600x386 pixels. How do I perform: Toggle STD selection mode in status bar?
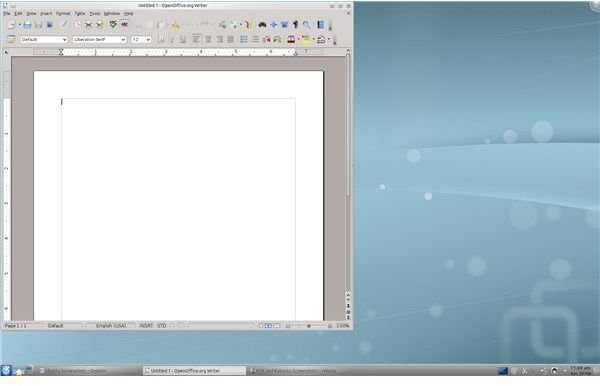(162, 326)
